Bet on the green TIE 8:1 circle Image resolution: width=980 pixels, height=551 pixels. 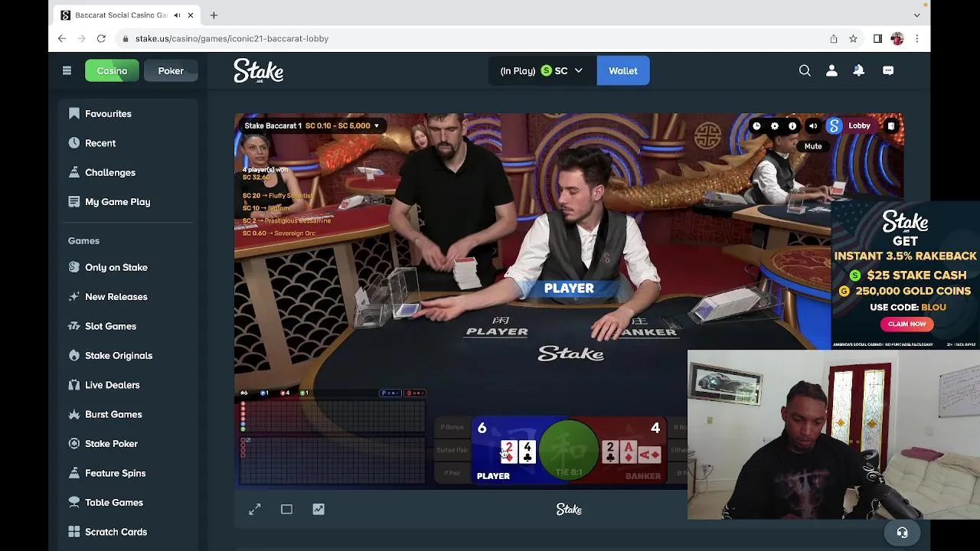(570, 452)
